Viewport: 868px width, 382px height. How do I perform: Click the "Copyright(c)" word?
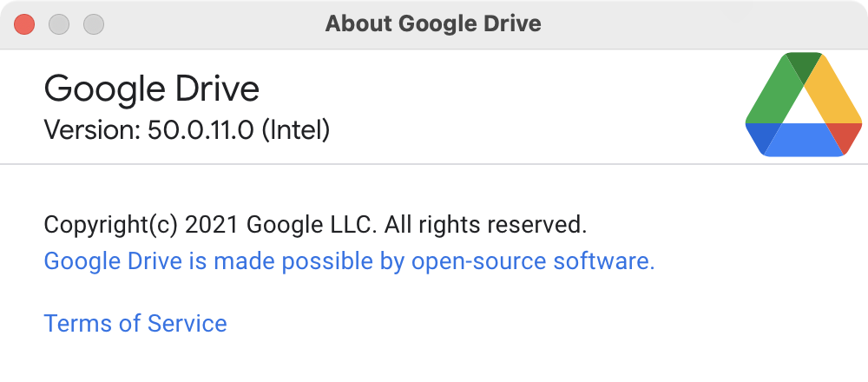(111, 225)
